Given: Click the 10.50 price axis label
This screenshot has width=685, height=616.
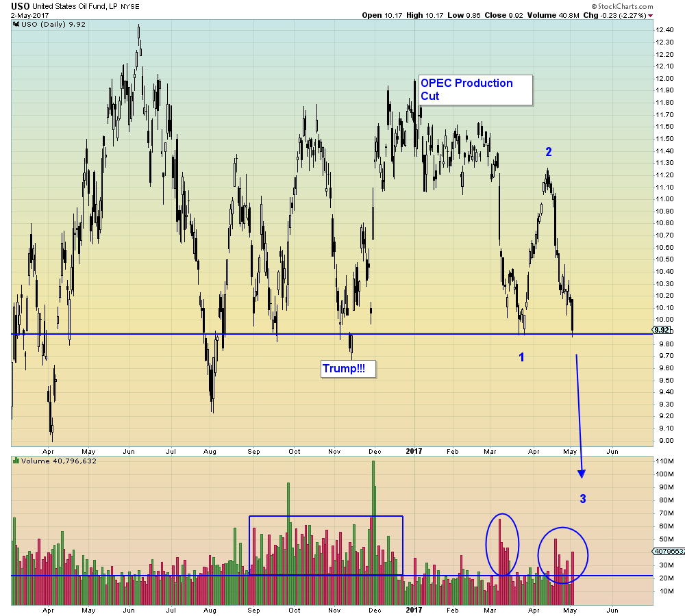Looking at the screenshot, I should coord(664,259).
